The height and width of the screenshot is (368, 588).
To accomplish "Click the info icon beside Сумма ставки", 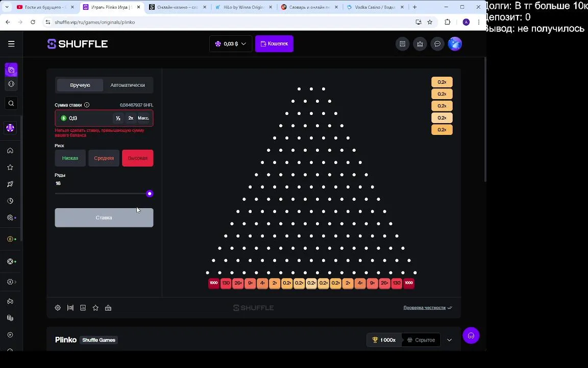I will pos(87,105).
